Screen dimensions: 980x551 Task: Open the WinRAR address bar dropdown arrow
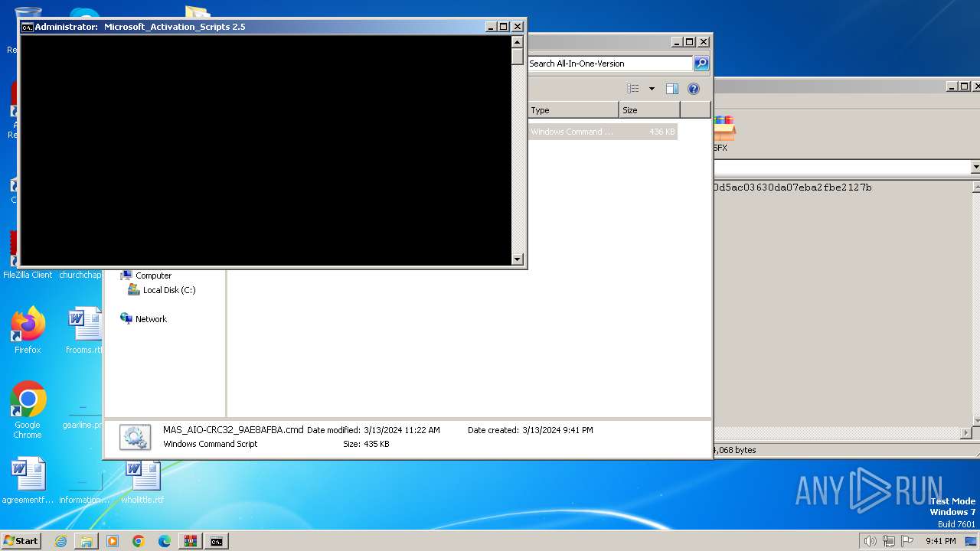(x=975, y=167)
